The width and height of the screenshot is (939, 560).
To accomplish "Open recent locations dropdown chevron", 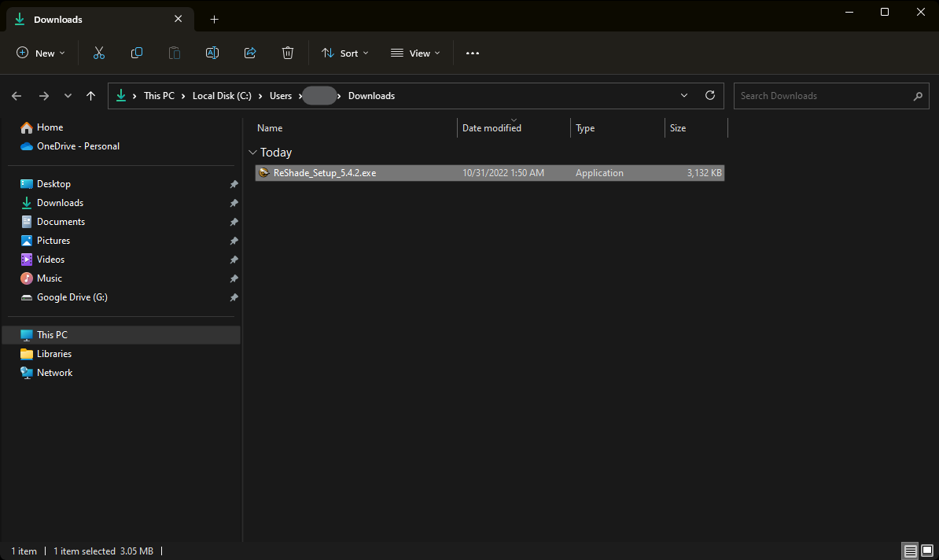I will tap(68, 96).
